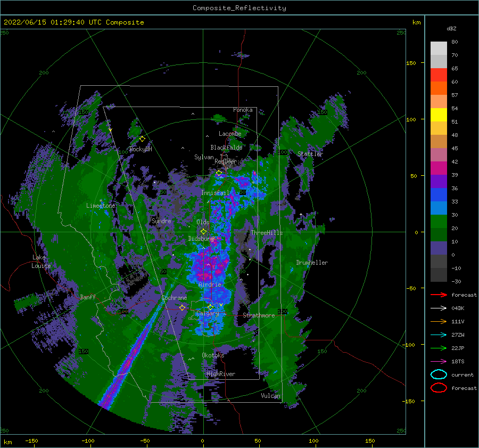
Task: Pick the purple swatch between 39 and 36
Action: click(x=439, y=181)
